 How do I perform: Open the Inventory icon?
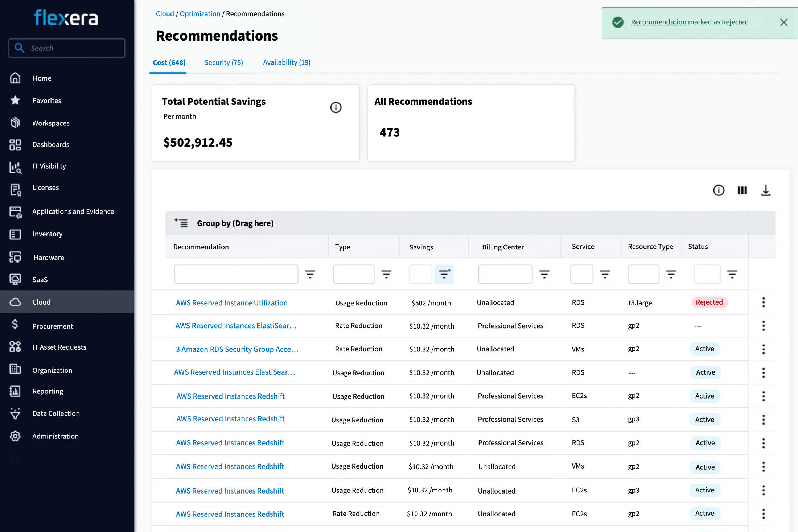[x=15, y=234]
